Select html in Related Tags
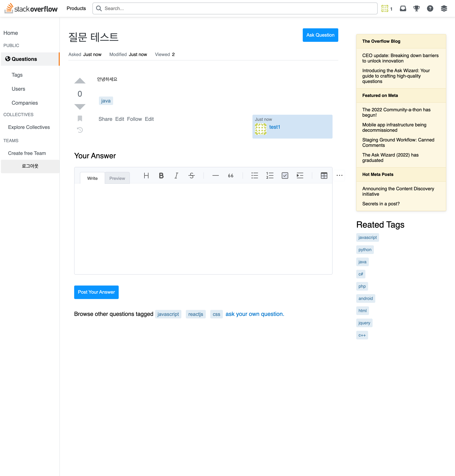This screenshot has height=476, width=455. pos(362,311)
